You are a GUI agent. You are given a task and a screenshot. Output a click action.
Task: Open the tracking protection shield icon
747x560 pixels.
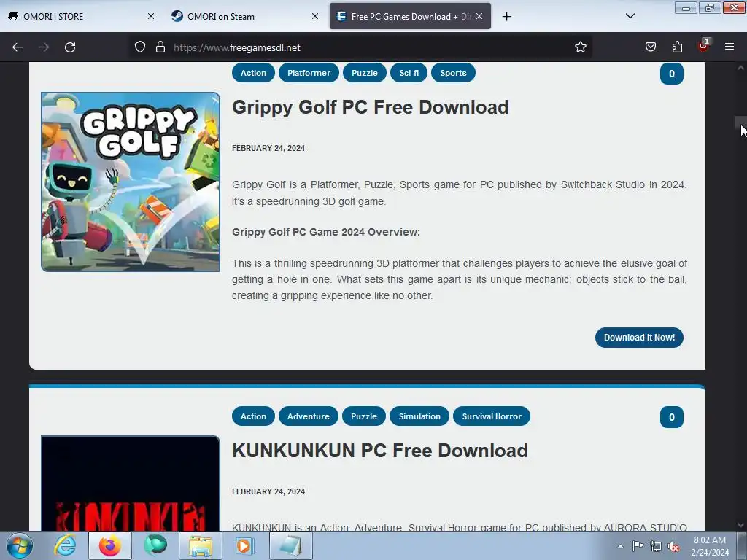pyautogui.click(x=139, y=47)
